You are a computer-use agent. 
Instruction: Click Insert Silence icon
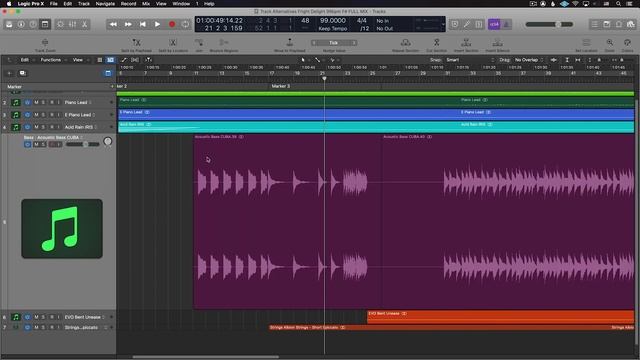click(497, 42)
